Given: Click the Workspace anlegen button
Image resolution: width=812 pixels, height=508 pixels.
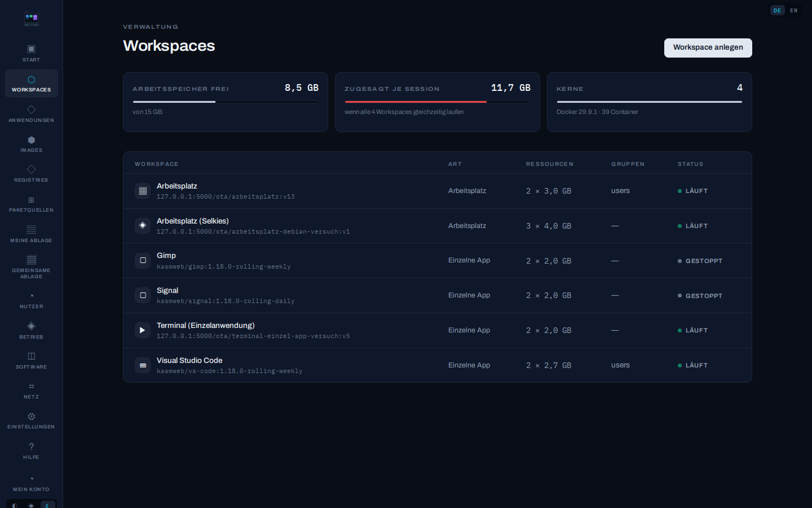Looking at the screenshot, I should click(708, 47).
